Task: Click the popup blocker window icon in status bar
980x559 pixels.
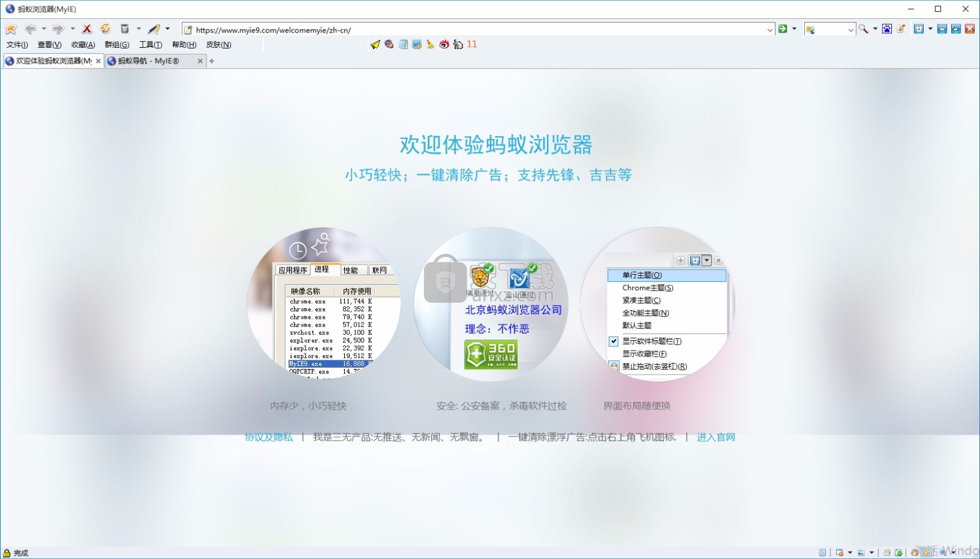Action: click(840, 552)
